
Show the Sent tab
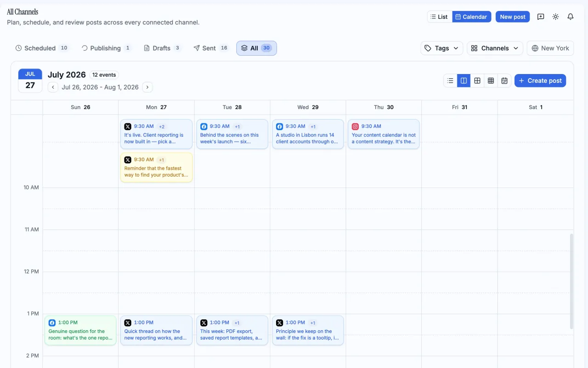[211, 48]
